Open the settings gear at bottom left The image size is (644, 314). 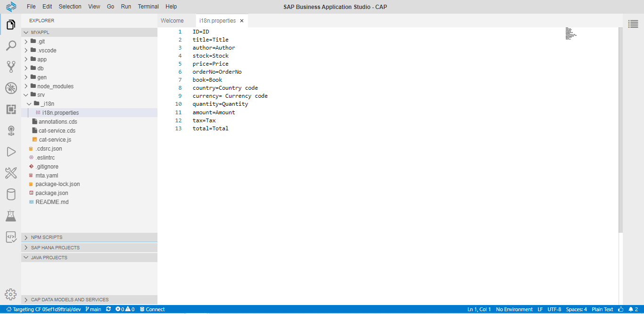coord(10,294)
